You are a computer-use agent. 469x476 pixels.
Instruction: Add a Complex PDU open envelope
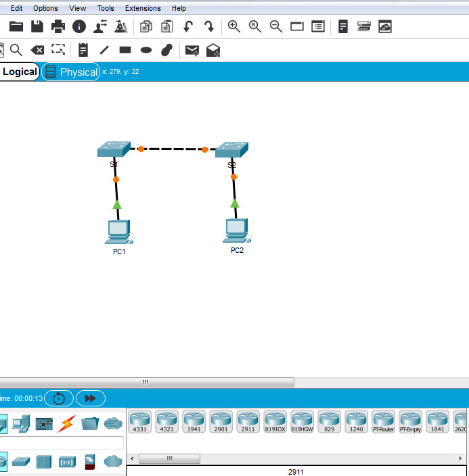[213, 50]
